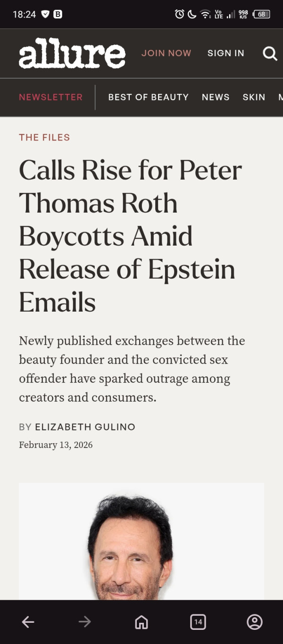Open the browser home page icon
283x644 pixels.
point(141,622)
